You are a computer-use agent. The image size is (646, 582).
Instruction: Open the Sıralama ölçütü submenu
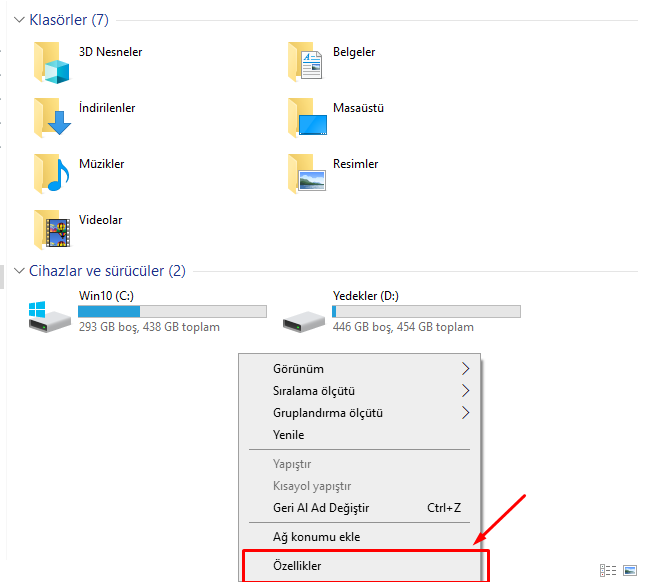[359, 390]
